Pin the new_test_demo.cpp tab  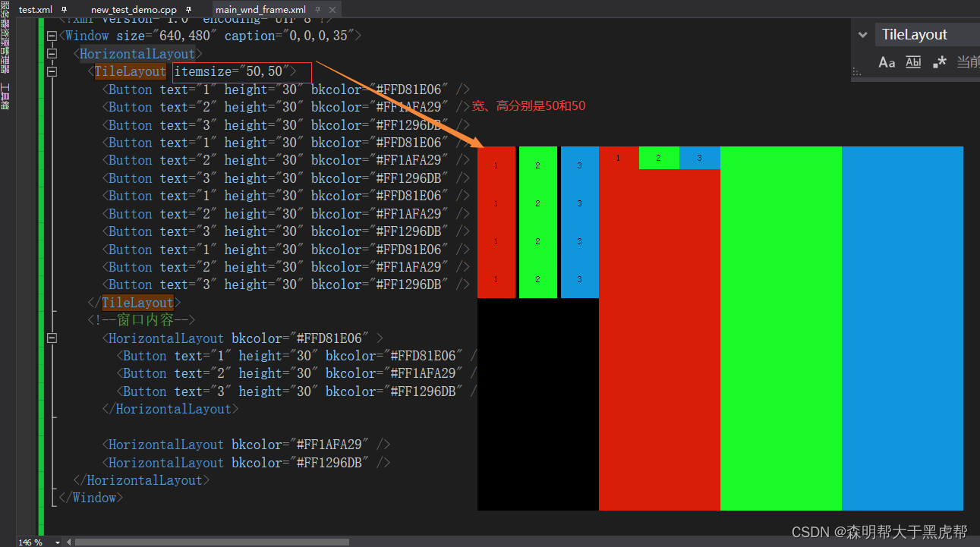pos(189,9)
